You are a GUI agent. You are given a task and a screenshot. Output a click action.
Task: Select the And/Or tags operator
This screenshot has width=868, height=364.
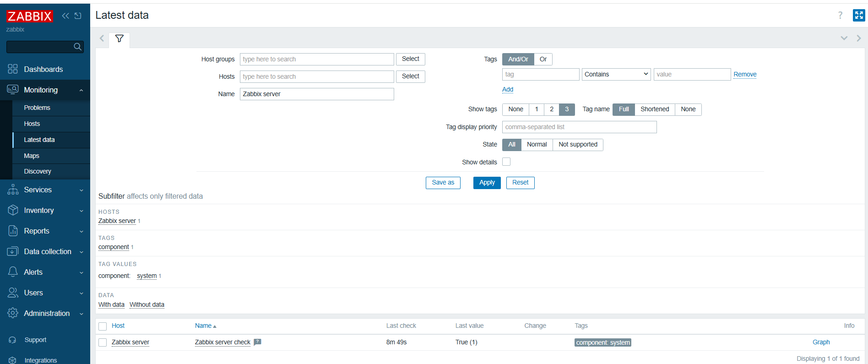click(x=518, y=59)
